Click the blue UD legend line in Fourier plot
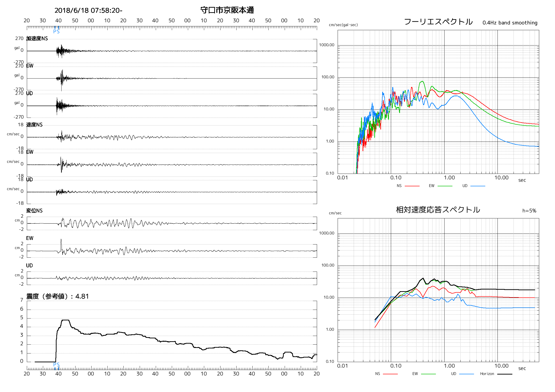Image resolution: width=555 pixels, height=392 pixels. (478, 186)
